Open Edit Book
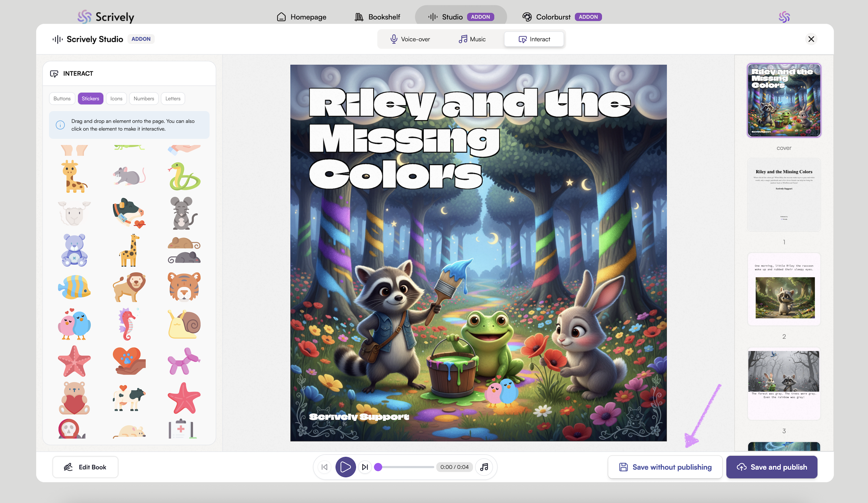The image size is (868, 503). (x=85, y=467)
